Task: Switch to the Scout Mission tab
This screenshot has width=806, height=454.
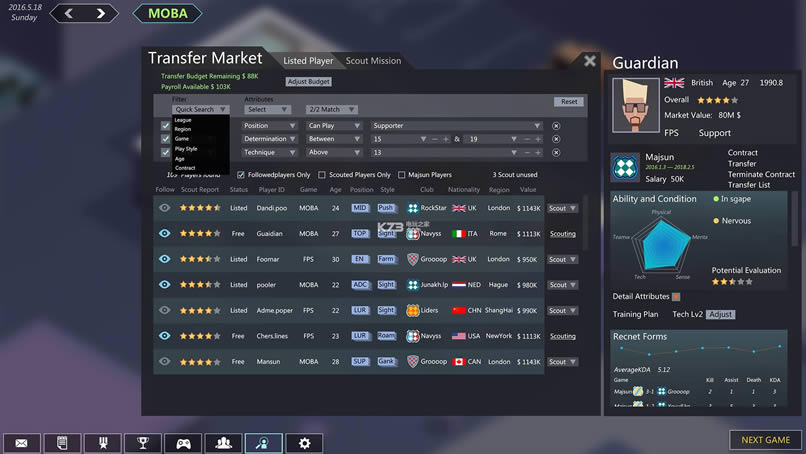Action: (373, 61)
